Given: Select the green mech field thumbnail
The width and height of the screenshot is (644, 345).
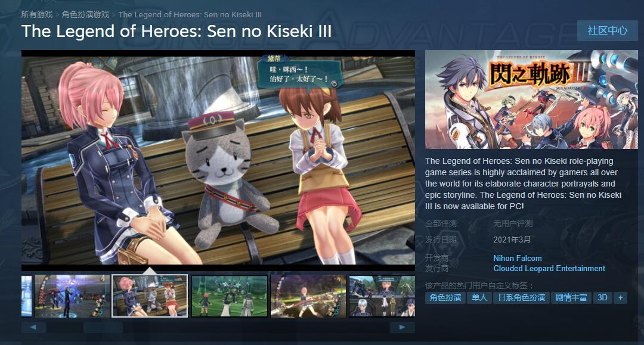Looking at the screenshot, I should point(230,296).
